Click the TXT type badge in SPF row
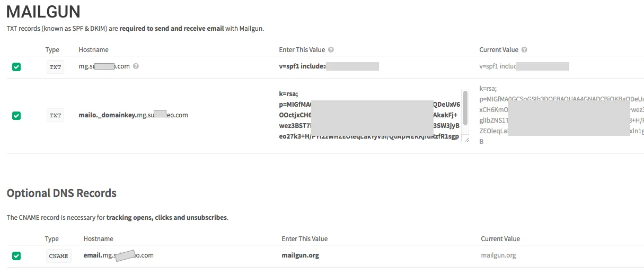The height and width of the screenshot is (274, 644). pyautogui.click(x=55, y=67)
